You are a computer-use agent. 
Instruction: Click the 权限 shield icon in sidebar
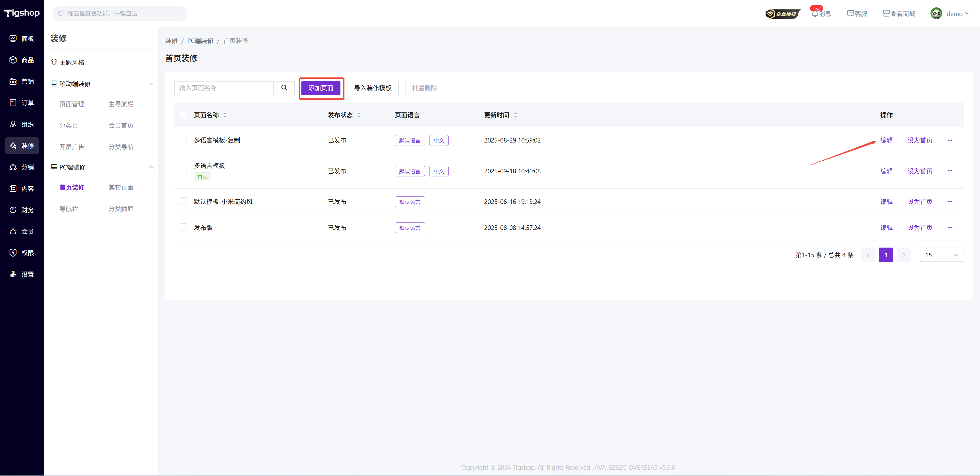point(13,253)
